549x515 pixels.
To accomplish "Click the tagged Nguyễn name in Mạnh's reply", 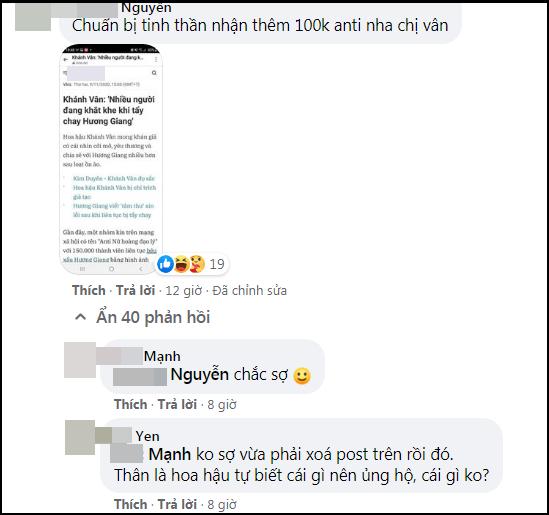I will tap(200, 375).
